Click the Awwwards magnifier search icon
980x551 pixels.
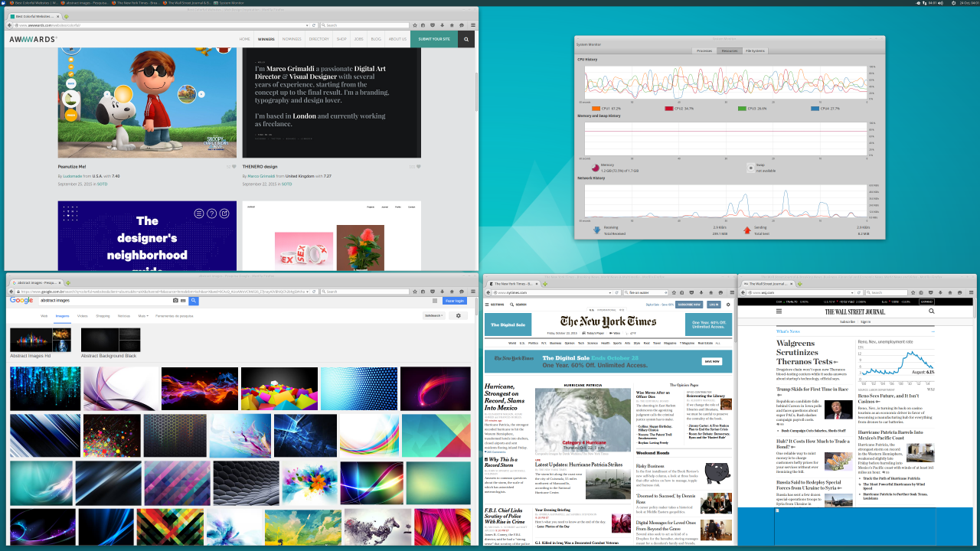[x=466, y=39]
